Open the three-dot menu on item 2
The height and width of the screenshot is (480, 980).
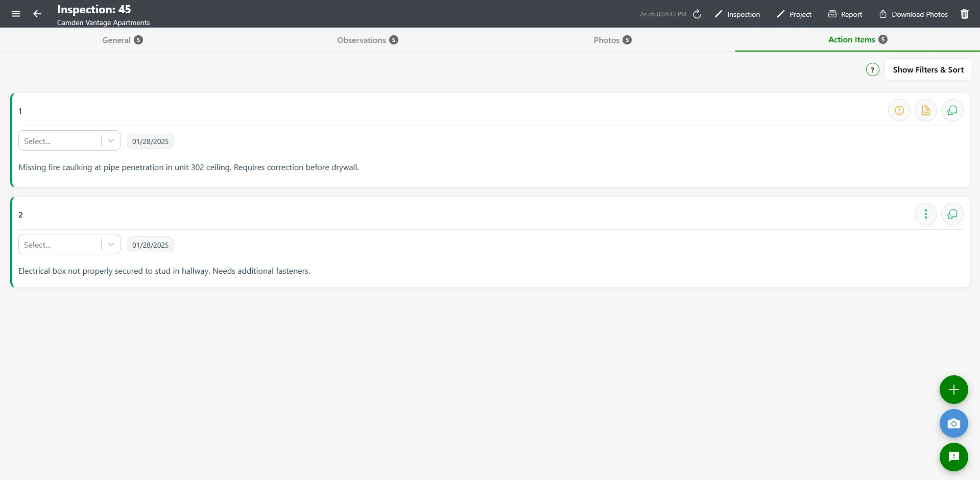pos(926,214)
